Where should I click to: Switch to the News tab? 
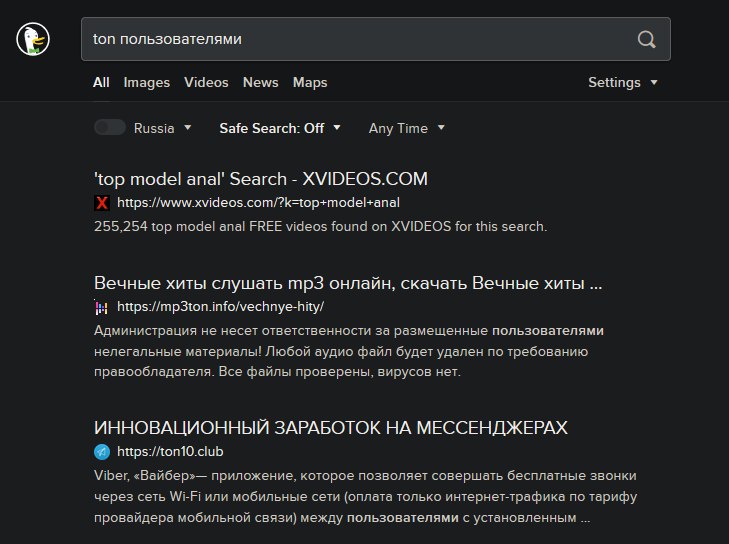point(260,82)
